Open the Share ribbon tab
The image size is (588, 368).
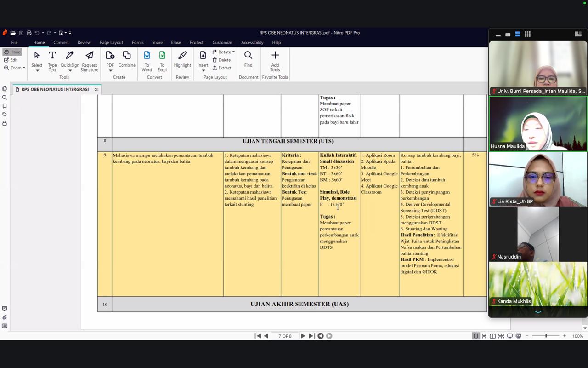pos(157,42)
